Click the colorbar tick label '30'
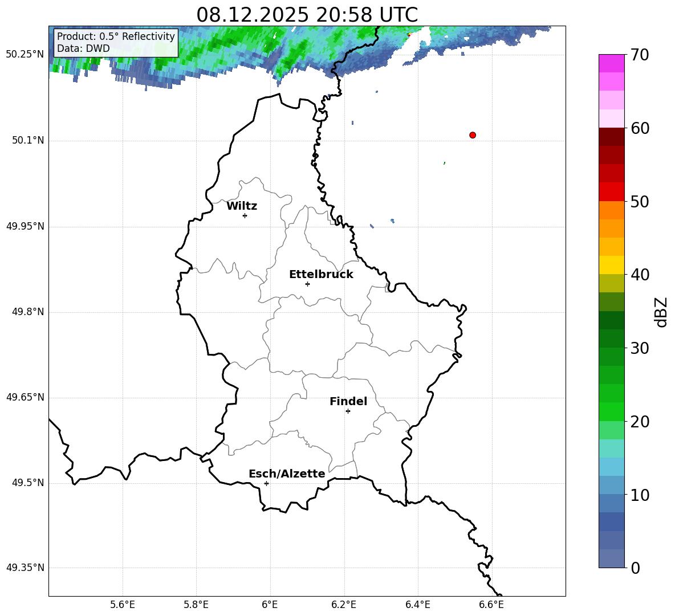Viewport: 675px width, 616px height. point(640,348)
